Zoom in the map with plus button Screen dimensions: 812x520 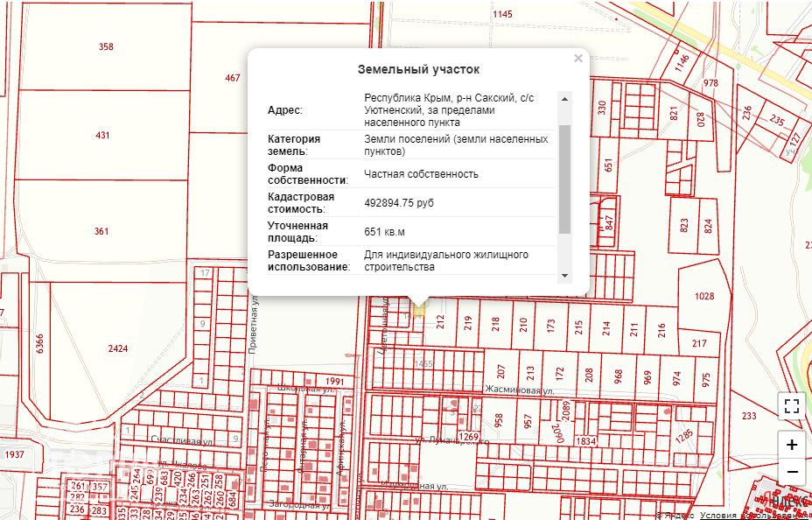[x=791, y=445]
